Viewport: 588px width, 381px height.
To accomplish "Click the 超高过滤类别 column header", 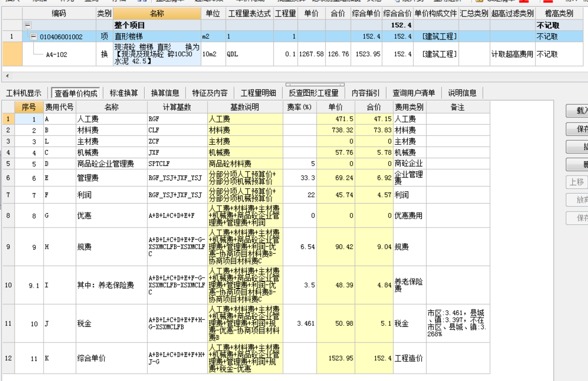I will [x=512, y=13].
